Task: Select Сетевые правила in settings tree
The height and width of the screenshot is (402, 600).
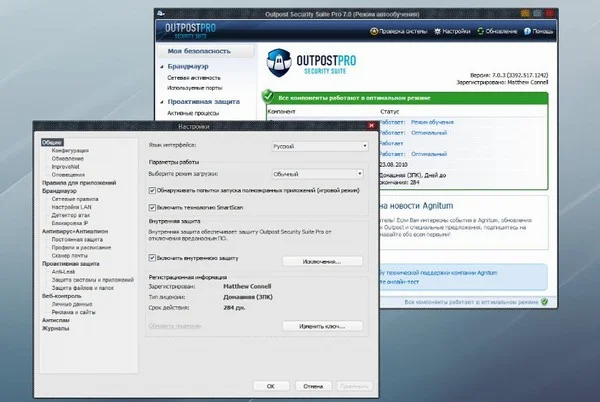Action: 75,199
